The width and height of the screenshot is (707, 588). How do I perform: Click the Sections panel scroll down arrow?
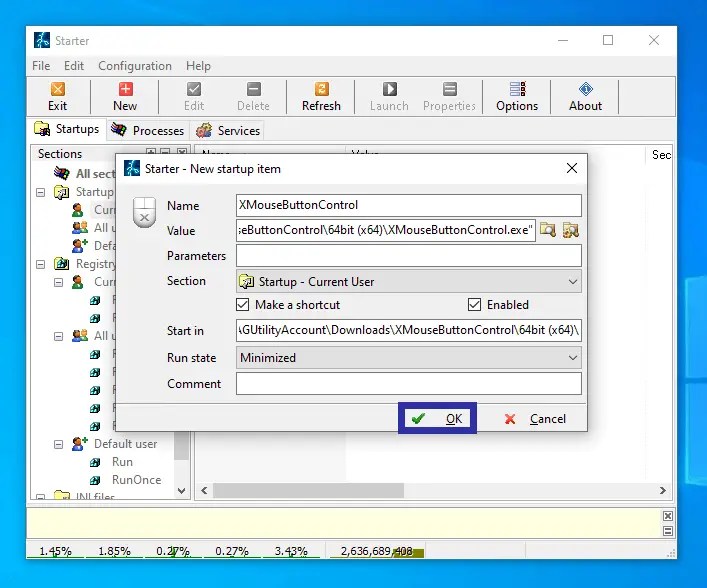pyautogui.click(x=182, y=491)
